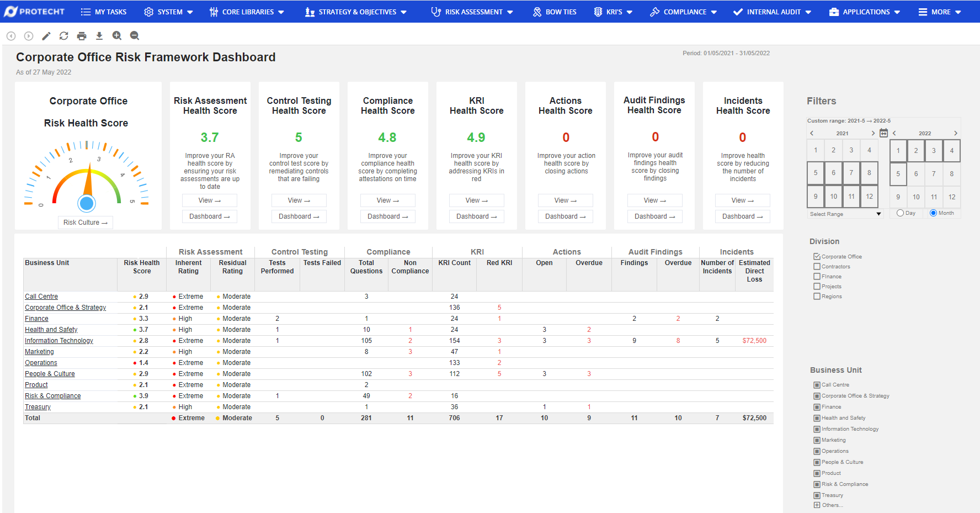
Task: Uncheck the Corporate Office division checkbox
Action: (817, 256)
